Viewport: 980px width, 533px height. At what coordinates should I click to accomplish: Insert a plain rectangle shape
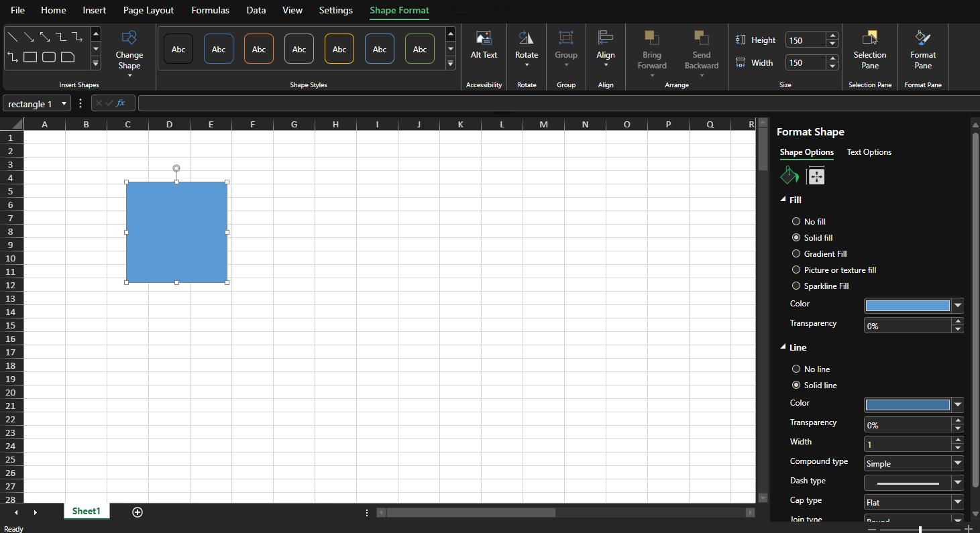tap(30, 57)
